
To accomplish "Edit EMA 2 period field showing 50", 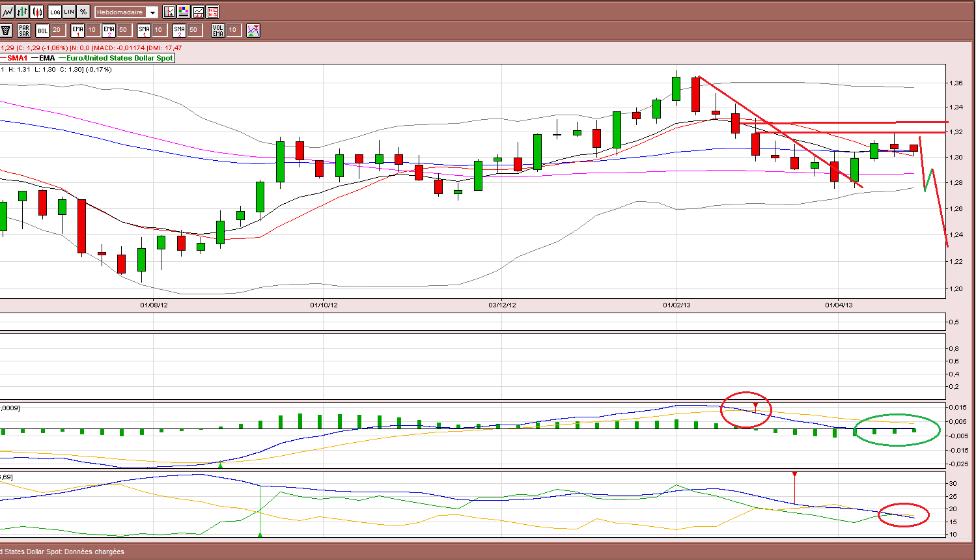I will [x=124, y=30].
